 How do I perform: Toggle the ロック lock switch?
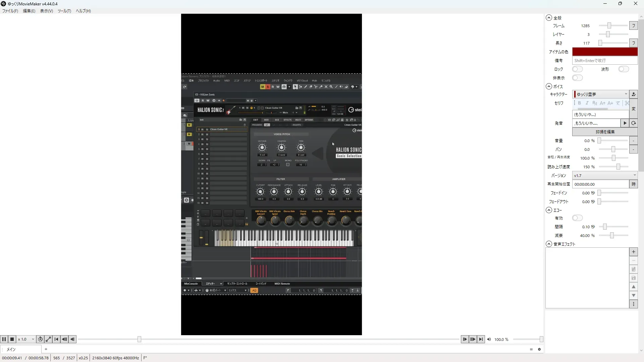pos(577,69)
